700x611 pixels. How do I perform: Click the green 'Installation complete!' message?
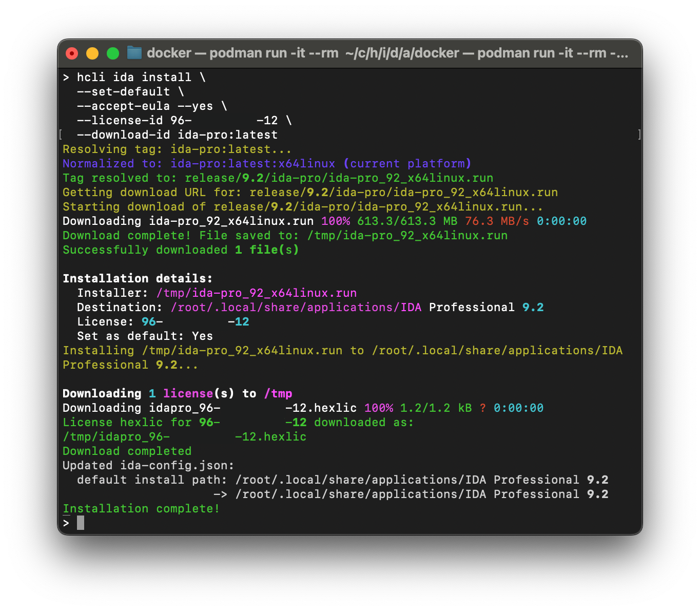click(x=141, y=508)
